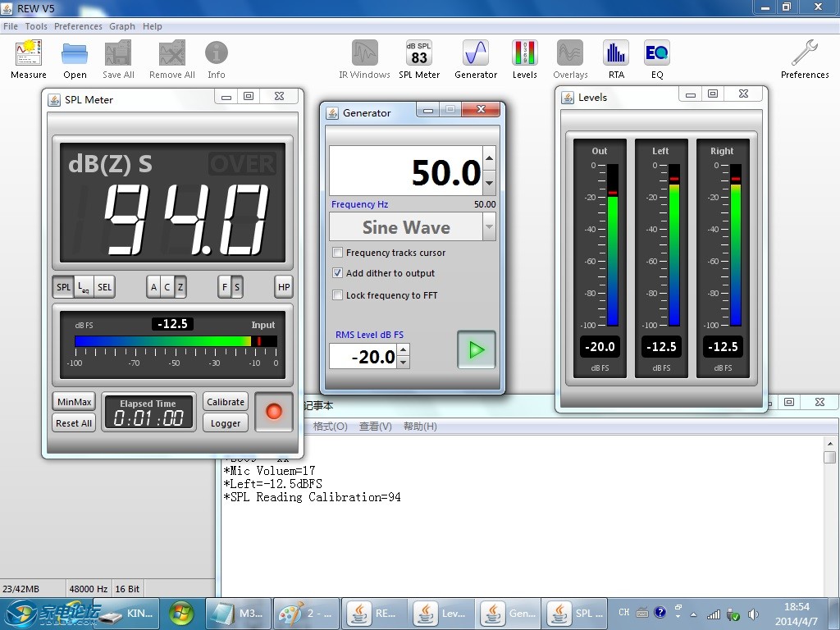Show hidden tray icons with the taskbar arrow
This screenshot has width=840, height=630.
point(694,614)
